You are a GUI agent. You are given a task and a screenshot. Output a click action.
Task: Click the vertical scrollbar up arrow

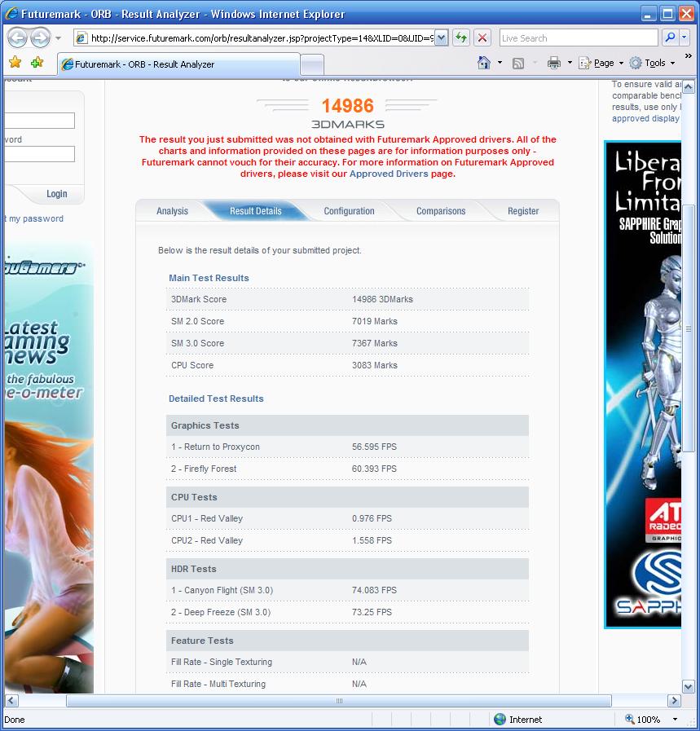688,87
